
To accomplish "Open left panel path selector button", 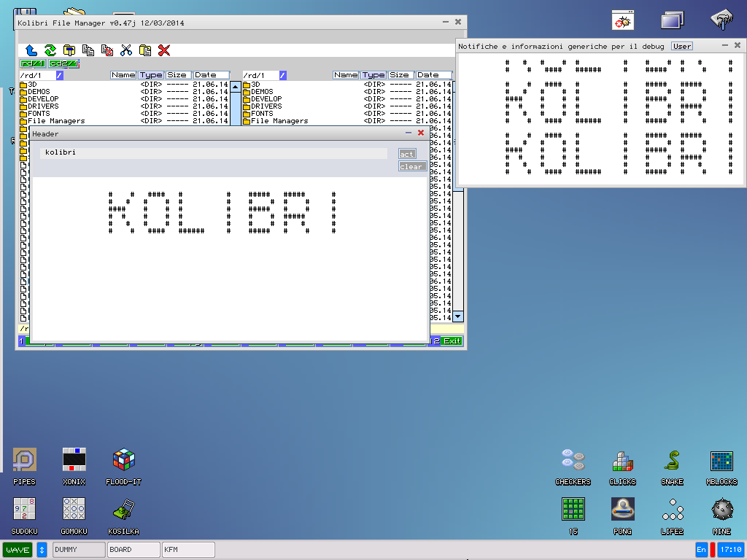I will [60, 75].
